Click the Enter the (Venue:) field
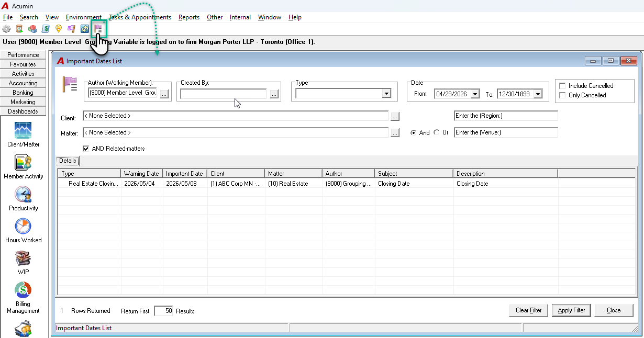 (x=506, y=132)
